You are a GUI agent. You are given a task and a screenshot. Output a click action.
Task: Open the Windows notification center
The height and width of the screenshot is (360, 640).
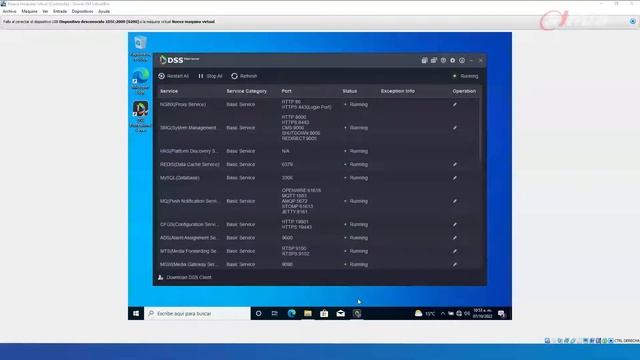501,313
